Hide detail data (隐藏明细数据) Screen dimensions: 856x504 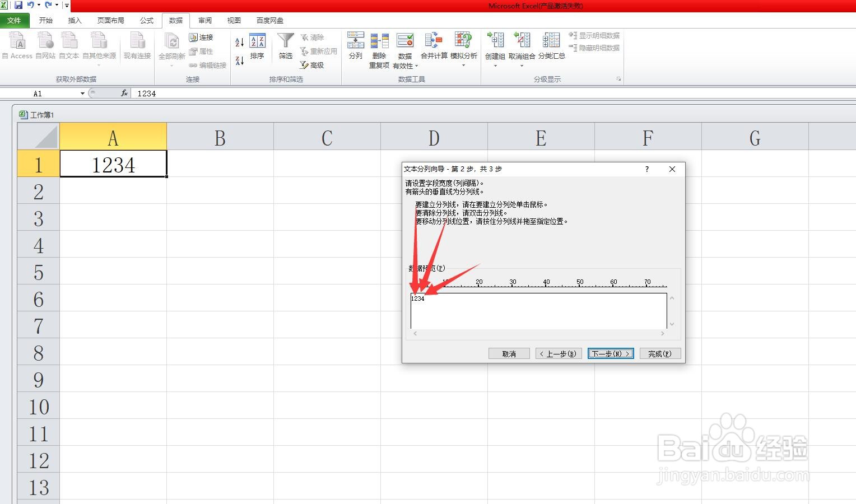594,48
